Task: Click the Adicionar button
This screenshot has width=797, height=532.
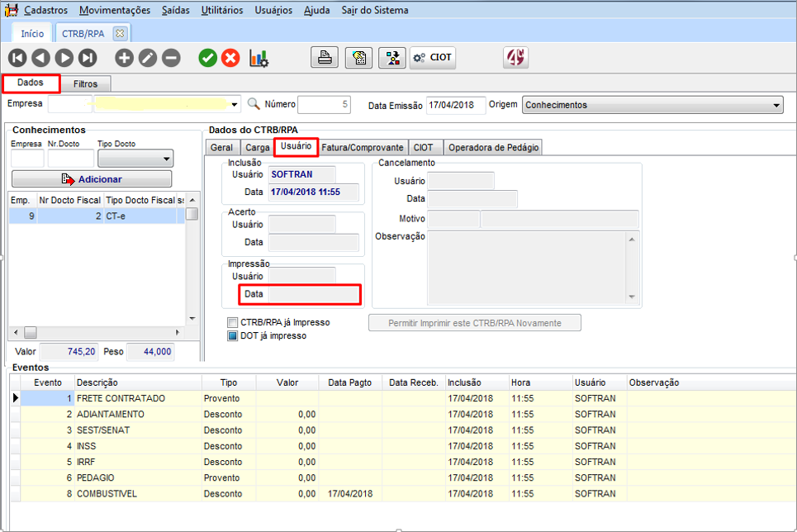Action: (92, 179)
